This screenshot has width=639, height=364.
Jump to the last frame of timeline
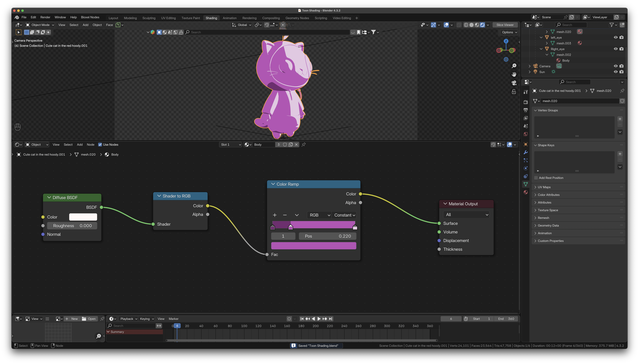tap(331, 319)
